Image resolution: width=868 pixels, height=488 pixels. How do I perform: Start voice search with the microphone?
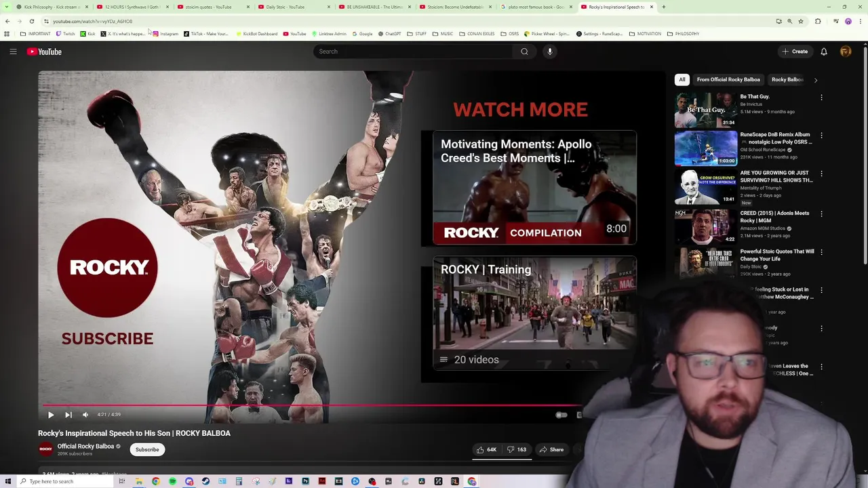click(550, 52)
